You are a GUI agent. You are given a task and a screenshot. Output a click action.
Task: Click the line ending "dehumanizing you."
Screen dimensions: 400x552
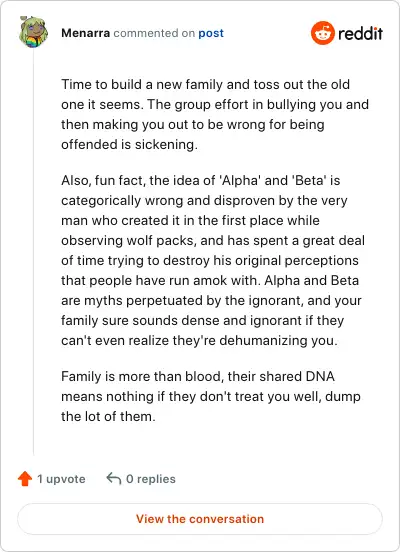199,340
